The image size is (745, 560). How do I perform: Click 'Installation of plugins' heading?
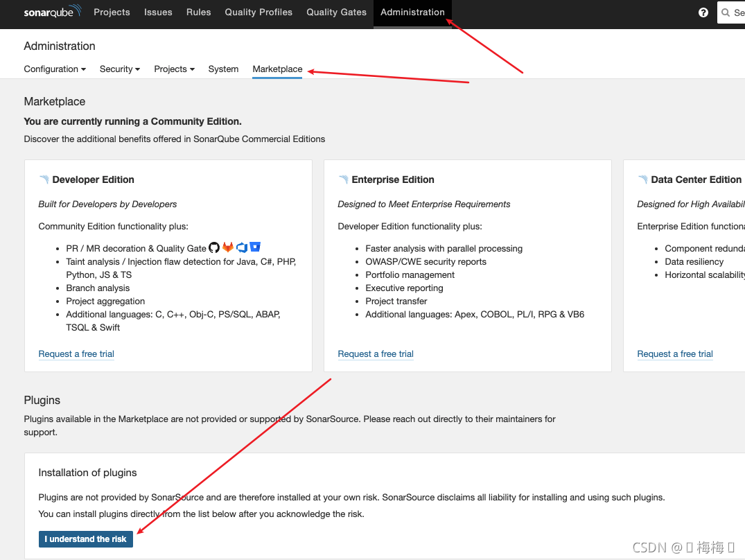(87, 473)
